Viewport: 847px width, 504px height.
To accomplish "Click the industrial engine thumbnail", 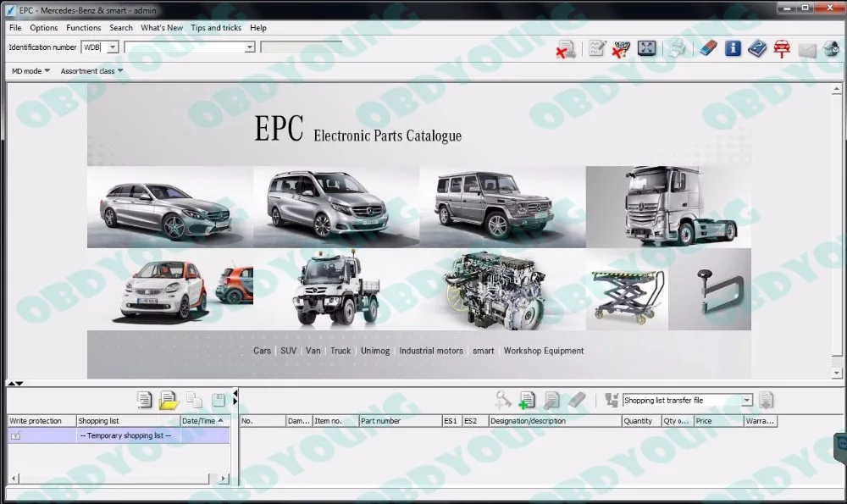I will 502,290.
